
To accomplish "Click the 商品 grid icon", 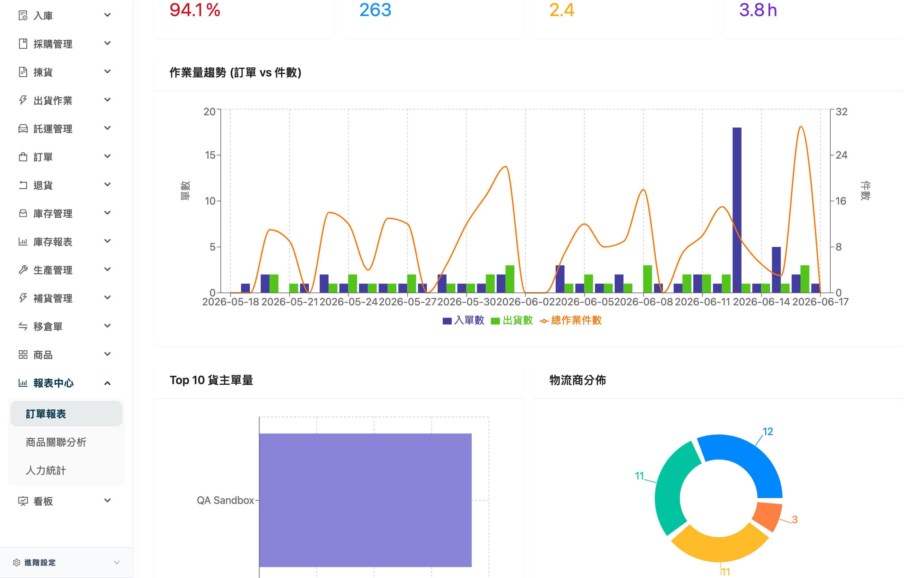I will (x=23, y=355).
